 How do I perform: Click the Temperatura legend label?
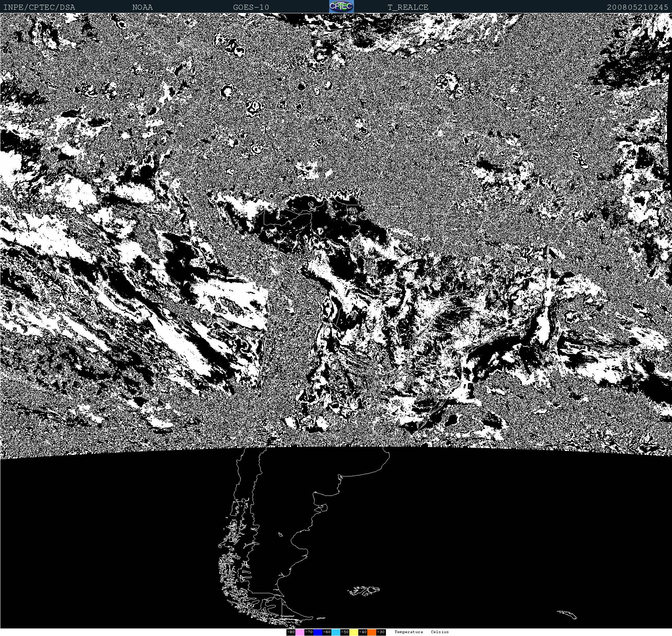(409, 632)
